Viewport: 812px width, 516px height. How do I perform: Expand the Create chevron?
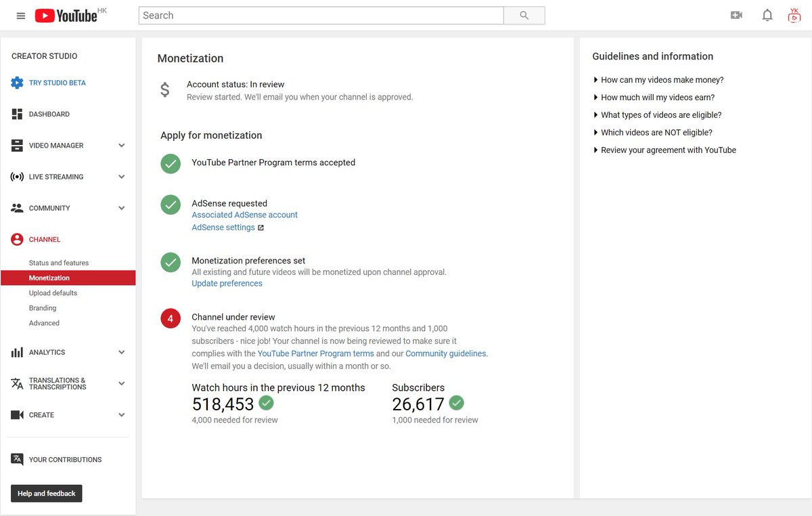coord(122,414)
